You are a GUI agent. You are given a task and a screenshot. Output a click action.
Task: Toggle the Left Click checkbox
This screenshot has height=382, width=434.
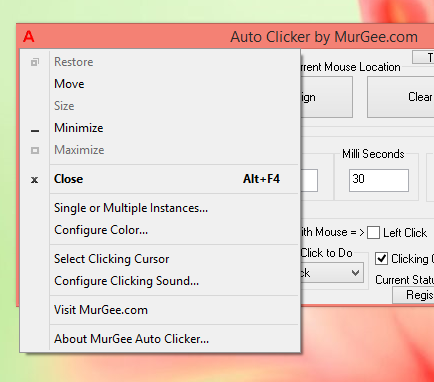[373, 233]
